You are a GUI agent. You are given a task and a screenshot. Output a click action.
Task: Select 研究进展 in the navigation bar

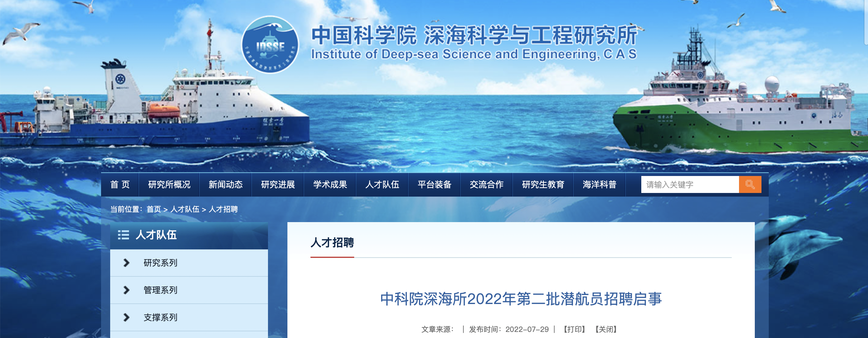pos(278,185)
